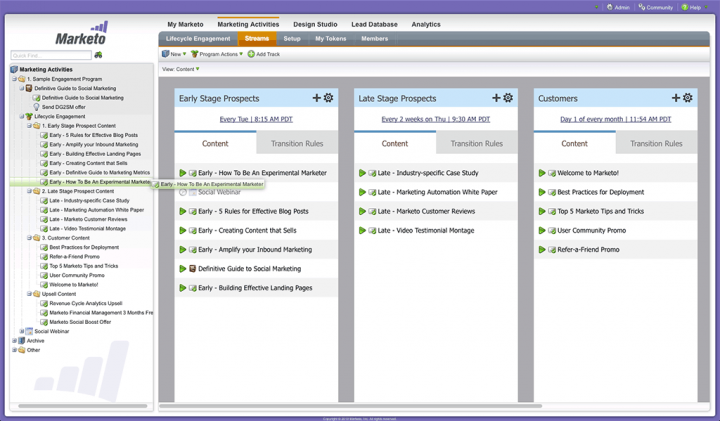
Task: Select Send DG2SM offer in the tree
Action: (63, 107)
